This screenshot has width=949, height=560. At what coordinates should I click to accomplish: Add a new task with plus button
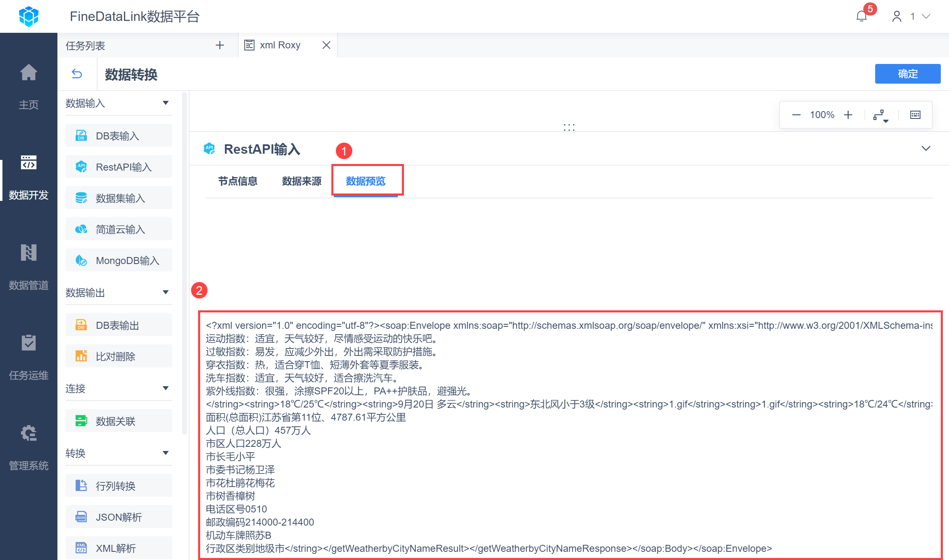tap(220, 45)
